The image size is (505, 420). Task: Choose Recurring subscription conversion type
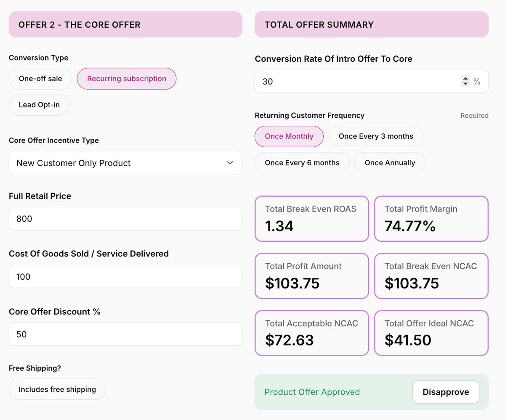point(127,79)
